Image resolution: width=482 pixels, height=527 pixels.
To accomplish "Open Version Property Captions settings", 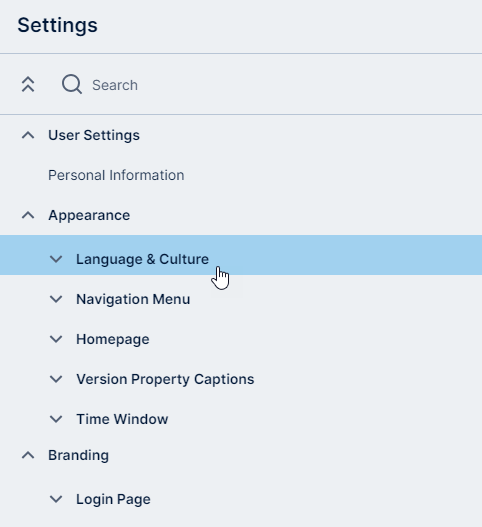I will pos(165,379).
